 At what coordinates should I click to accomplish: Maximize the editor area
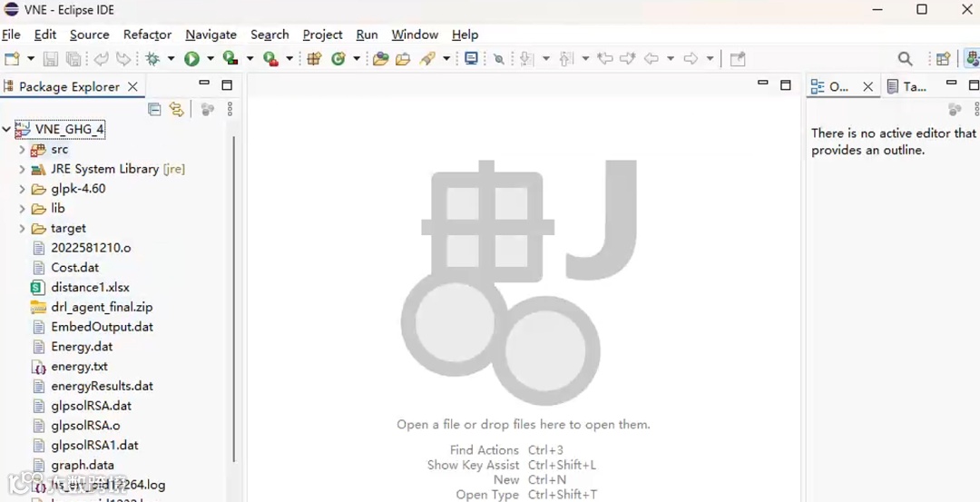(786, 85)
